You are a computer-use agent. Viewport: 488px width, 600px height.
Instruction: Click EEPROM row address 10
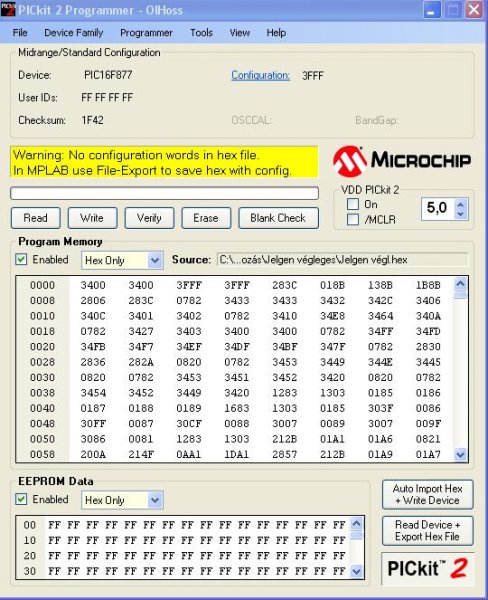[29, 540]
